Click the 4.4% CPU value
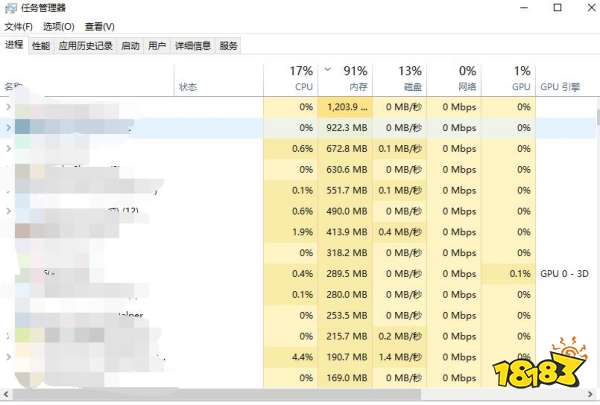The height and width of the screenshot is (405, 600). click(x=302, y=357)
